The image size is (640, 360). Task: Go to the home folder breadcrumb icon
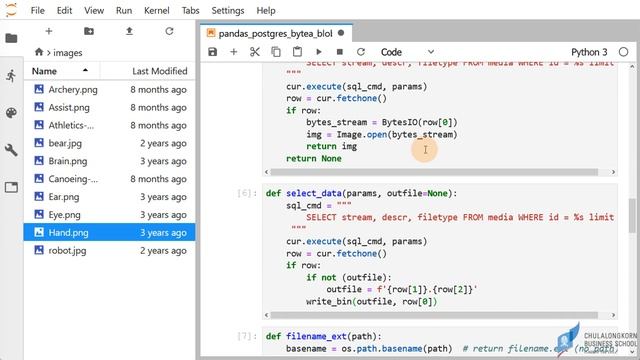pyautogui.click(x=39, y=52)
